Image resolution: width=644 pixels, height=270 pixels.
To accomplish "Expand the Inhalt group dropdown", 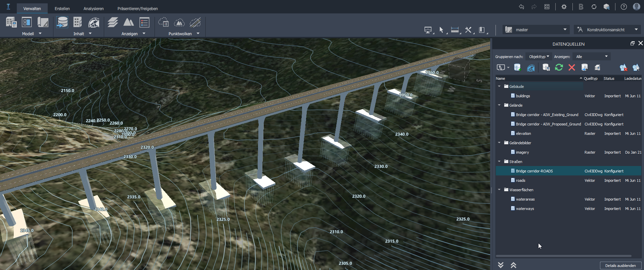I will [x=90, y=34].
